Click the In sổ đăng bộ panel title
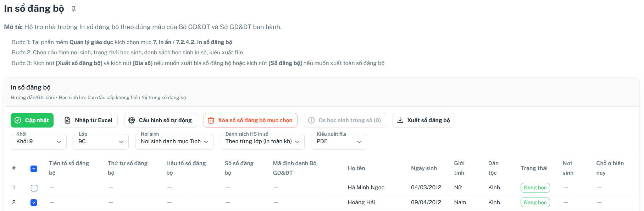Screen dimensions: 644x211 click(x=30, y=87)
